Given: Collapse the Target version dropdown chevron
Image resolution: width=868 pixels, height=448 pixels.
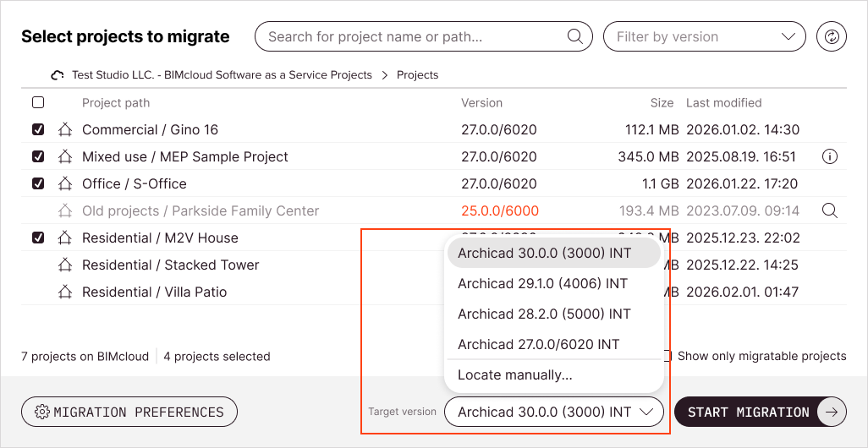Looking at the screenshot, I should click(x=646, y=412).
